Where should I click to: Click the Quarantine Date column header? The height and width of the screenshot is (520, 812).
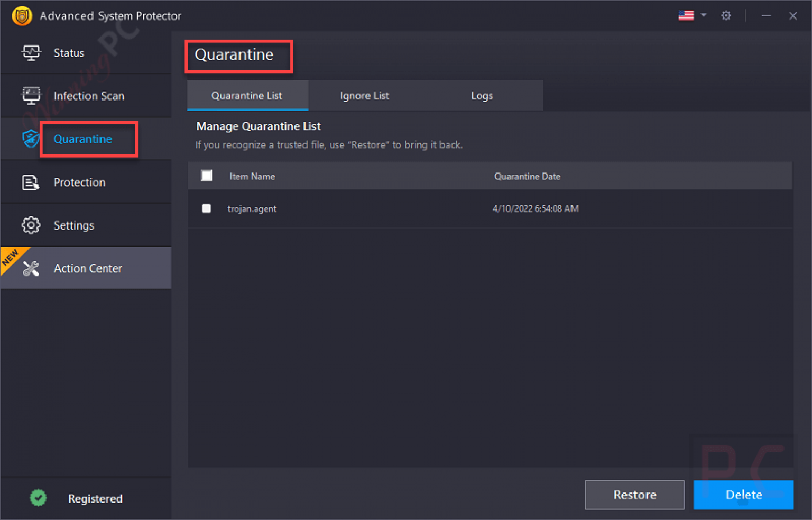[527, 176]
